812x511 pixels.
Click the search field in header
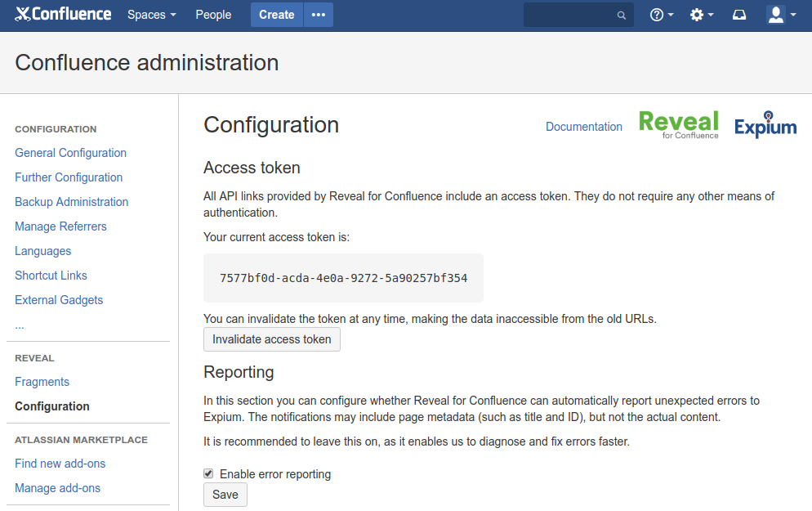[572, 15]
